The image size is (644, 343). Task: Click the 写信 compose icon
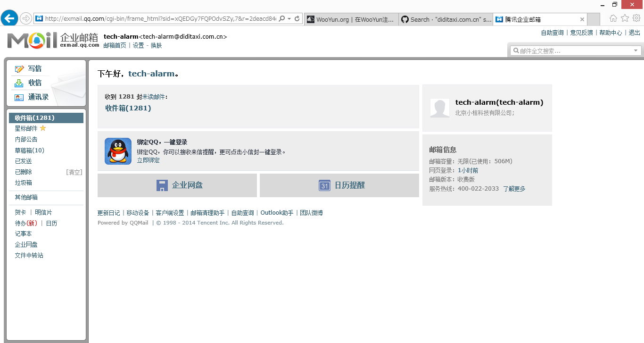pos(19,69)
